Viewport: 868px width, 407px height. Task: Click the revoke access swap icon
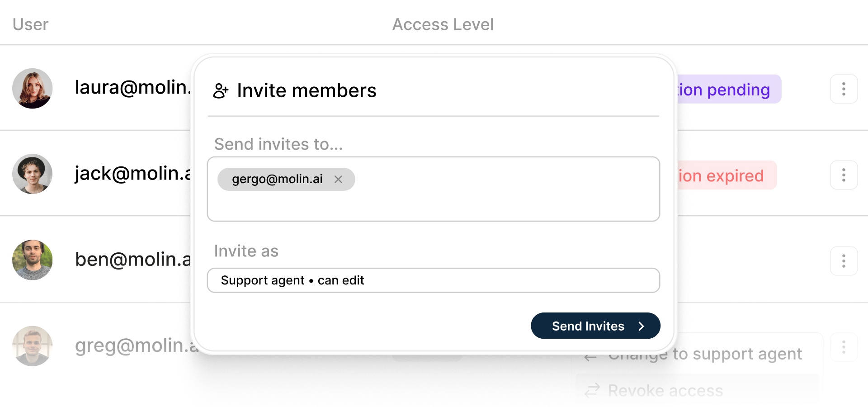tap(592, 390)
